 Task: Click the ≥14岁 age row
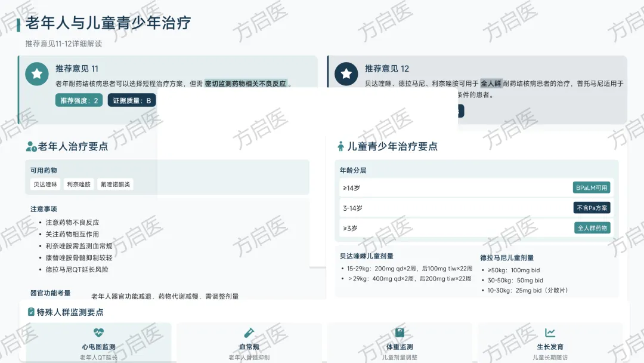pyautogui.click(x=476, y=188)
